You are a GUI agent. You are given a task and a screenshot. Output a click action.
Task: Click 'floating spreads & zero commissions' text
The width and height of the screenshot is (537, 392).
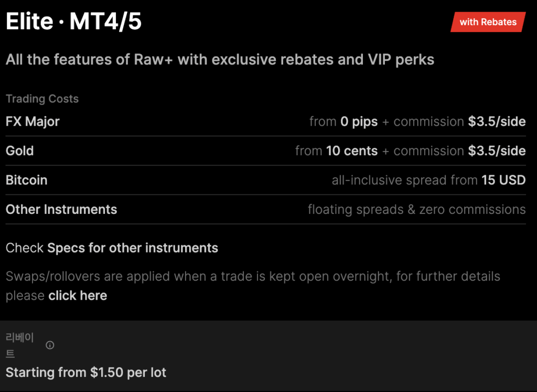pos(417,210)
